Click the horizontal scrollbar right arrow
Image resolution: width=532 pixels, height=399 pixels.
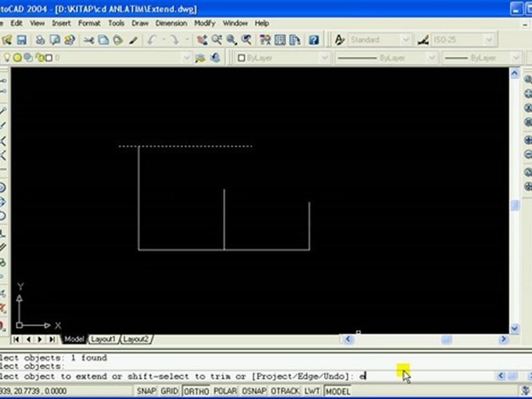click(x=503, y=339)
